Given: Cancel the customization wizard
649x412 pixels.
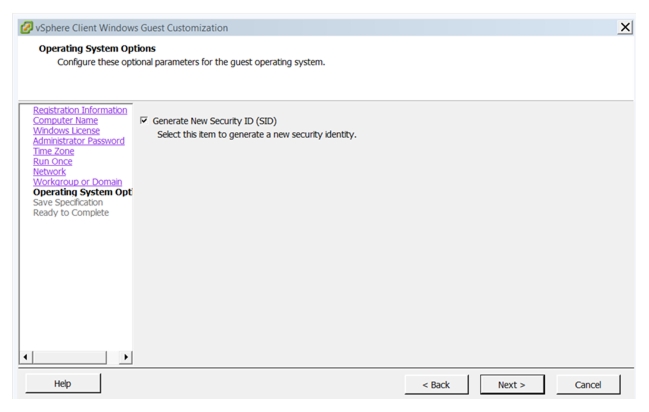Looking at the screenshot, I should (x=588, y=385).
